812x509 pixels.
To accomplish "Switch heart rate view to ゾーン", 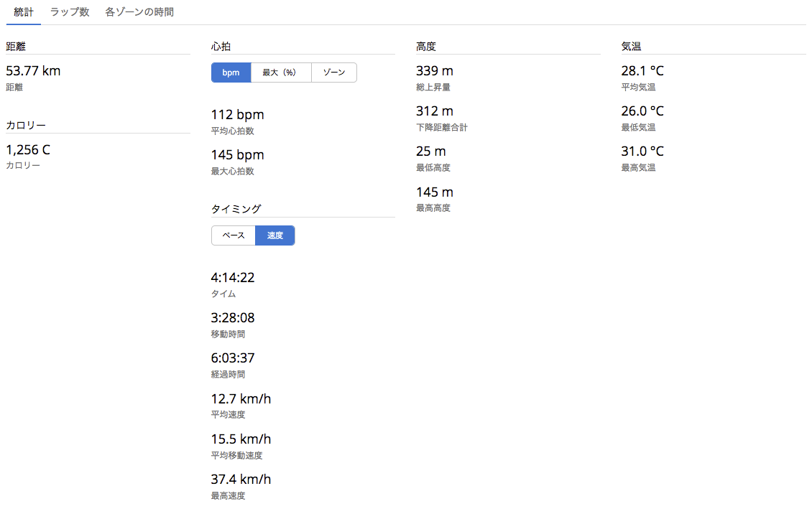I will [x=334, y=73].
